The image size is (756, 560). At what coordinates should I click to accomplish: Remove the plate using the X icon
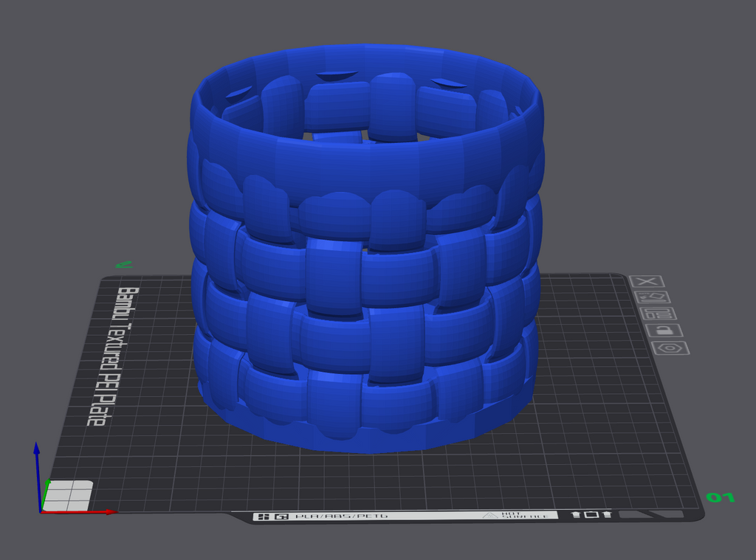647,281
